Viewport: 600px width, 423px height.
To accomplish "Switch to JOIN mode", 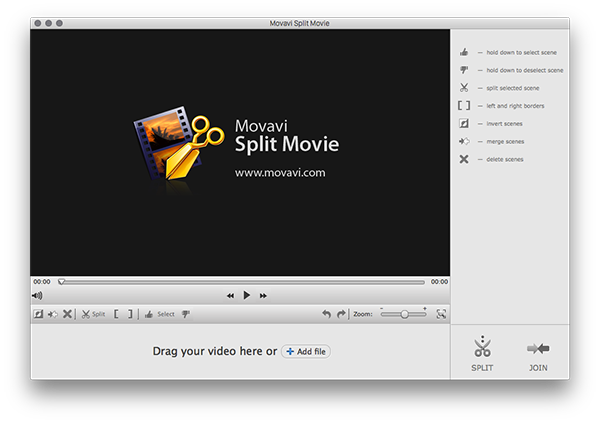I will (x=538, y=353).
